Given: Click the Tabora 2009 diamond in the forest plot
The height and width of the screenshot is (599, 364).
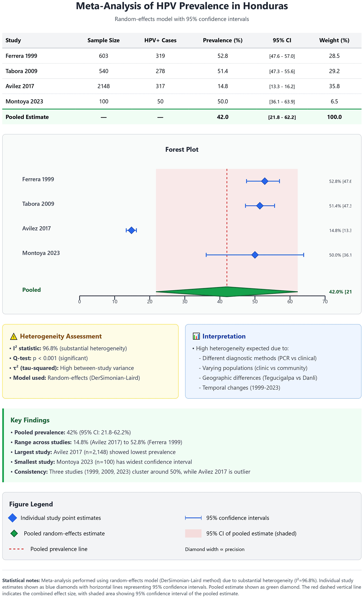Looking at the screenshot, I should click(260, 206).
